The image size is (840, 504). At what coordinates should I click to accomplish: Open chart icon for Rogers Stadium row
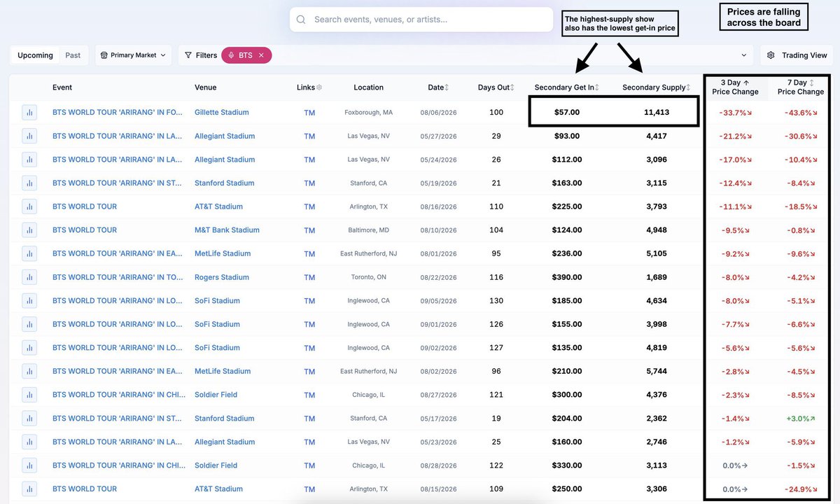(29, 277)
